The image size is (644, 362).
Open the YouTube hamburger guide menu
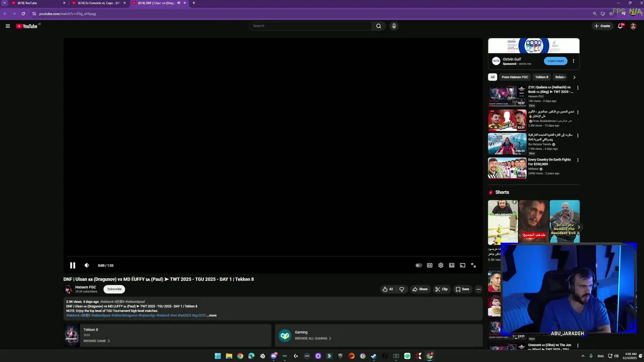coord(8,26)
